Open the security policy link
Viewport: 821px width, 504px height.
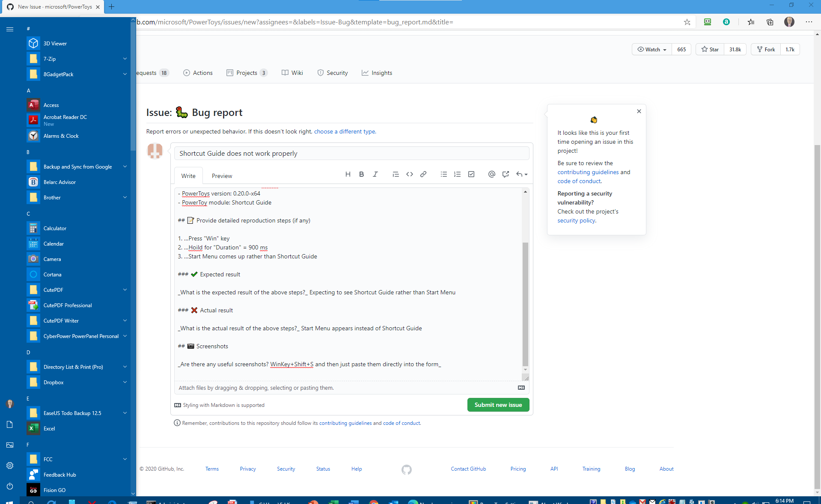coord(576,220)
